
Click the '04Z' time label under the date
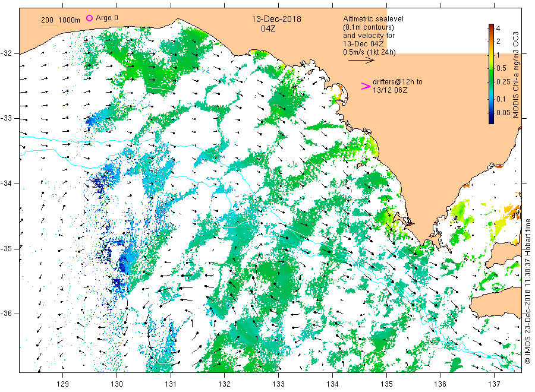point(268,29)
